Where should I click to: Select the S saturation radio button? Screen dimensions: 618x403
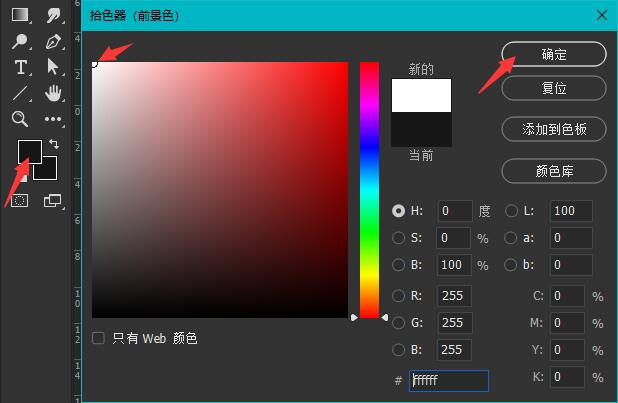tap(398, 238)
